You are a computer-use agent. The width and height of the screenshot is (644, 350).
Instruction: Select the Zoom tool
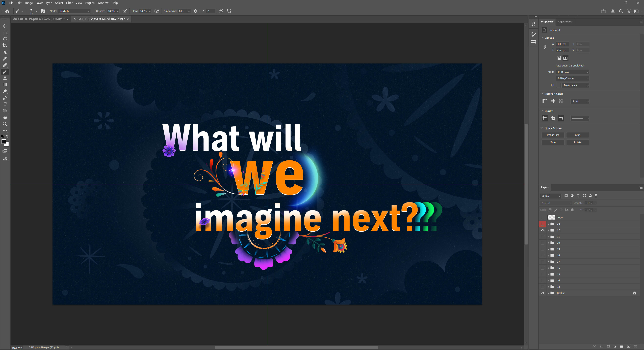coord(5,124)
